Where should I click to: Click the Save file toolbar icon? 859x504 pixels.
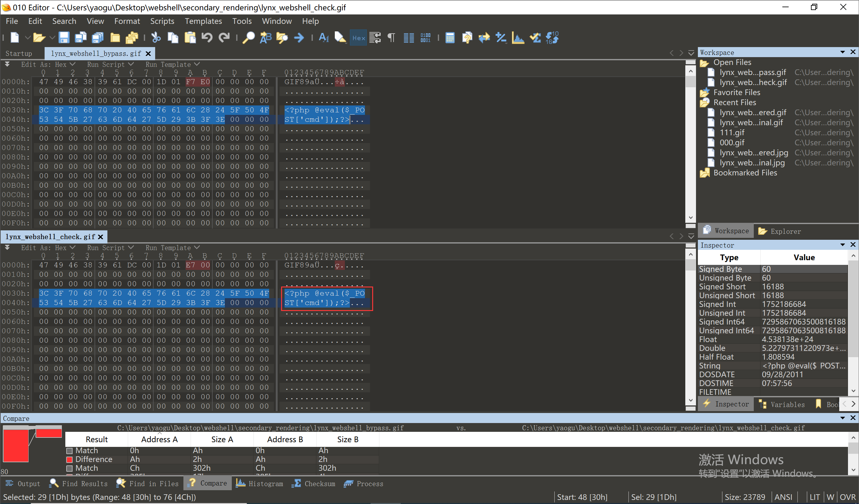[64, 37]
